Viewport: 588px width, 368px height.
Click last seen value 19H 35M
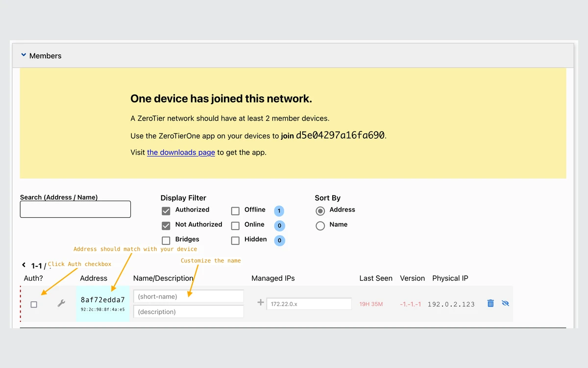371,304
